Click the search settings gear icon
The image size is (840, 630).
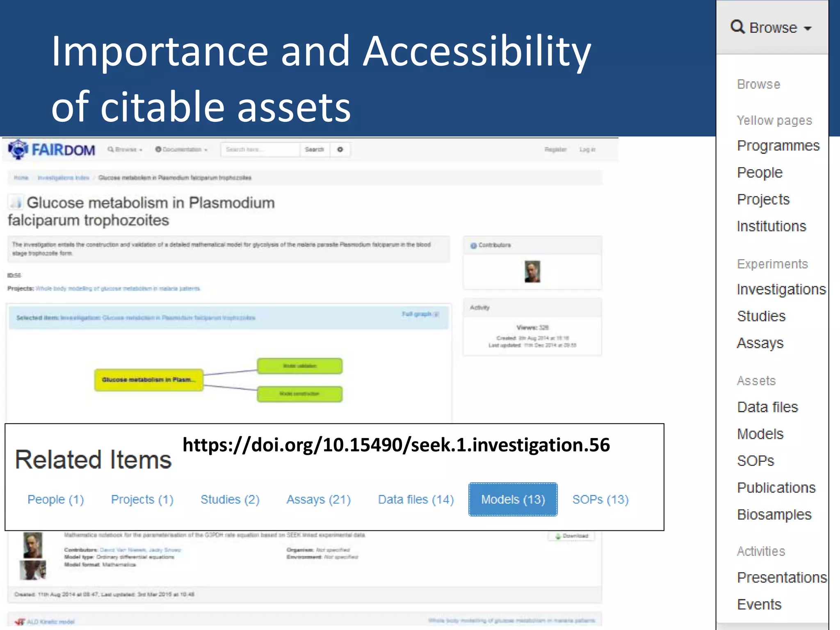point(340,149)
